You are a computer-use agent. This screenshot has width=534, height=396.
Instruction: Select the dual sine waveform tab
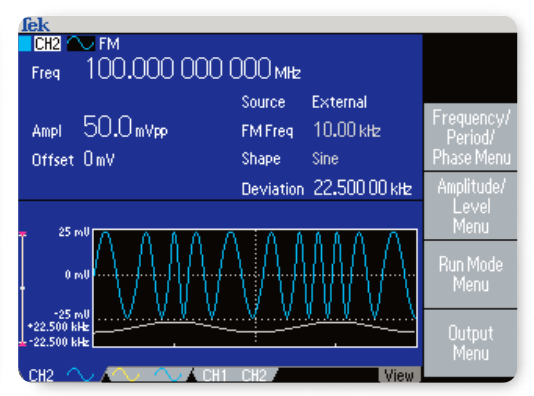pos(147,375)
